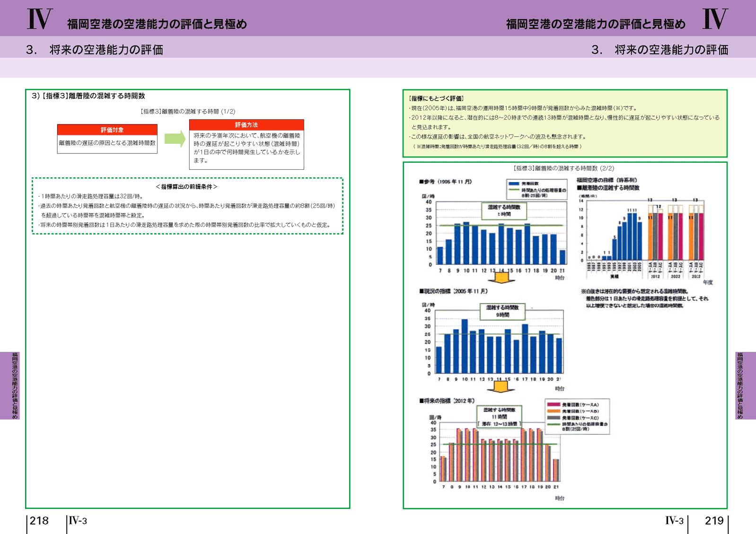The width and height of the screenshot is (756, 534).
Task: Click caption [指標3]離着陸の混雑する時間数 (2/2)
Action: pyautogui.click(x=563, y=168)
